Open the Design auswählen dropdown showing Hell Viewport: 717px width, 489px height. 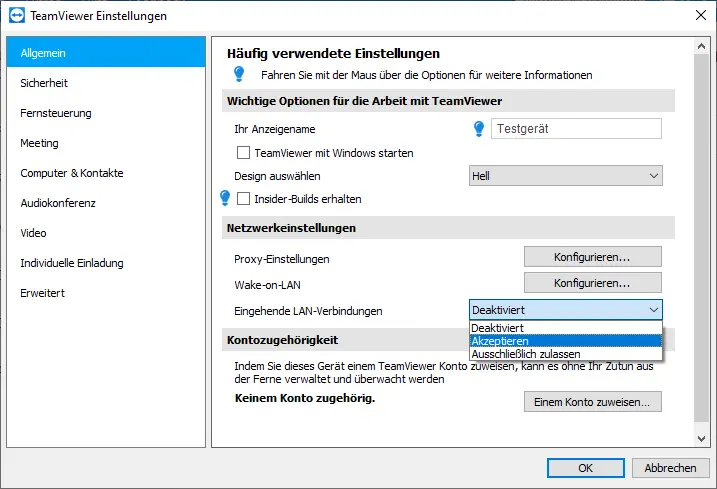tap(566, 176)
